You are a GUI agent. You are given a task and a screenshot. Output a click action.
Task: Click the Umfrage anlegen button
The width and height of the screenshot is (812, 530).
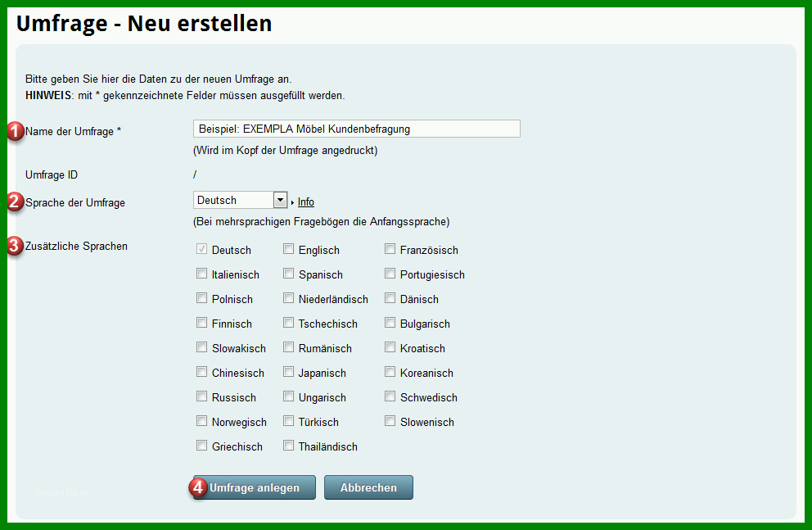(255, 487)
